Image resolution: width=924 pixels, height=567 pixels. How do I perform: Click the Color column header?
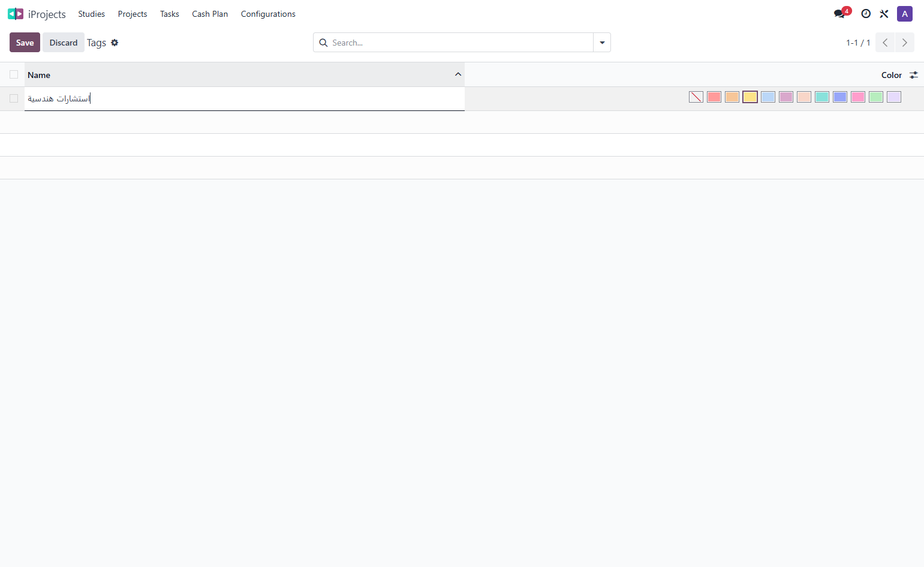892,75
